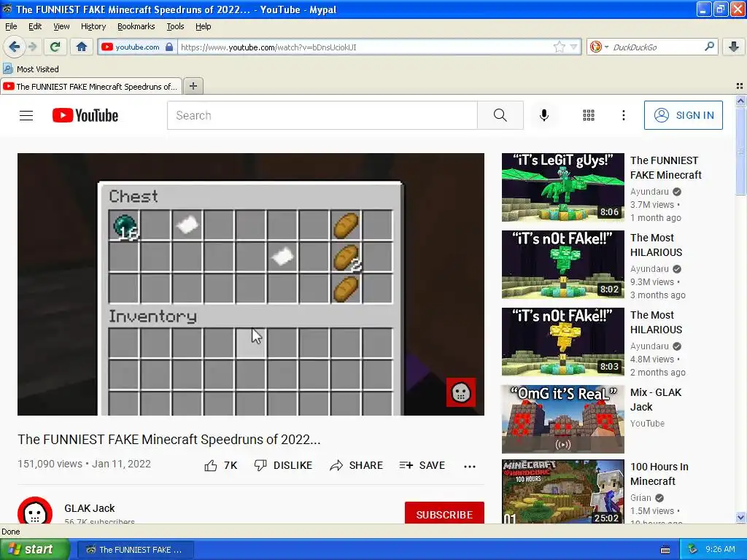The width and height of the screenshot is (747, 560).
Task: Open the Most Visited bookmarks folder
Action: 31,69
